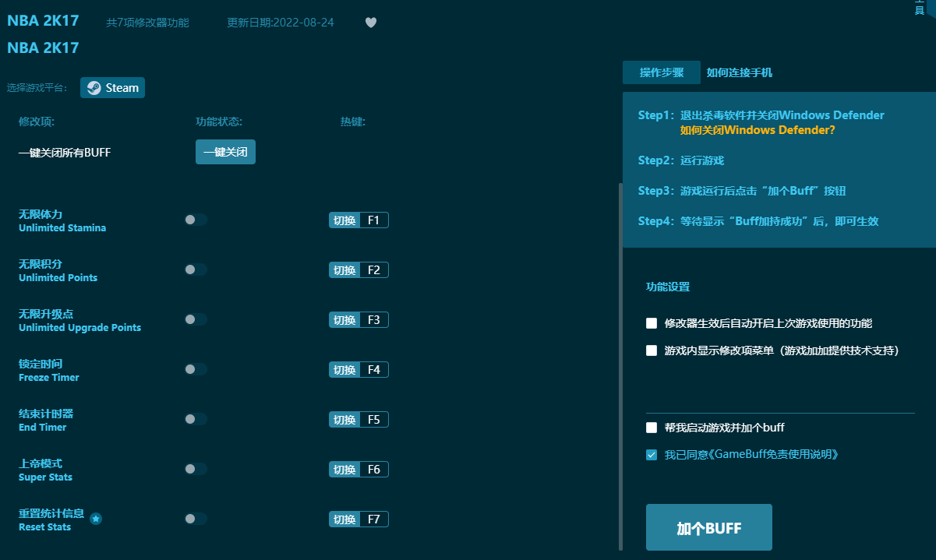Click the 无限升级点 Unlimited Upgrade Points label

coord(80,320)
